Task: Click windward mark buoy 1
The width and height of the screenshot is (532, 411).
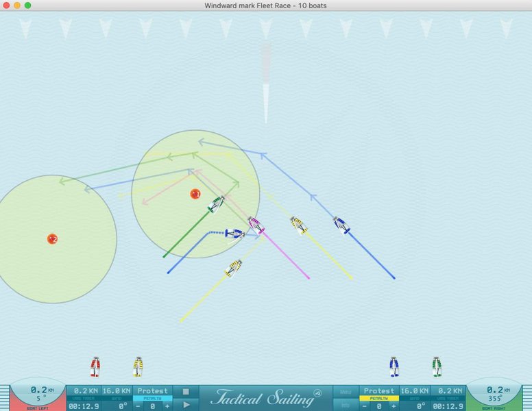Action: point(195,194)
